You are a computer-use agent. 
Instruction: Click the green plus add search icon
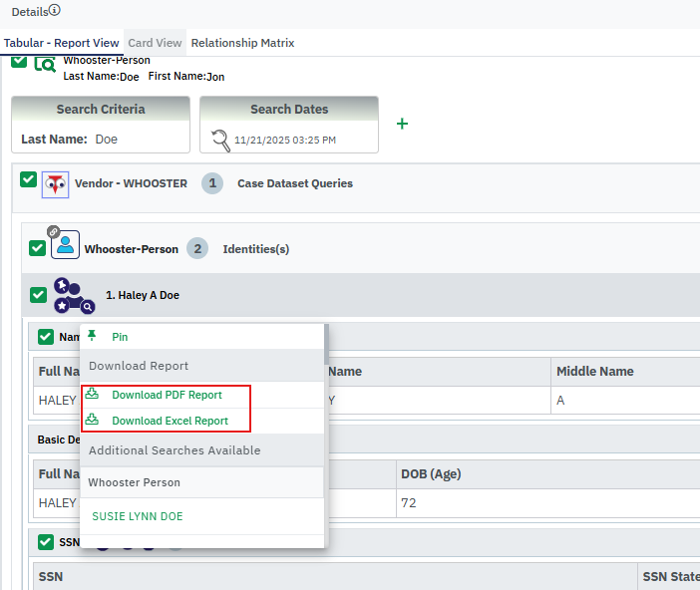(402, 124)
